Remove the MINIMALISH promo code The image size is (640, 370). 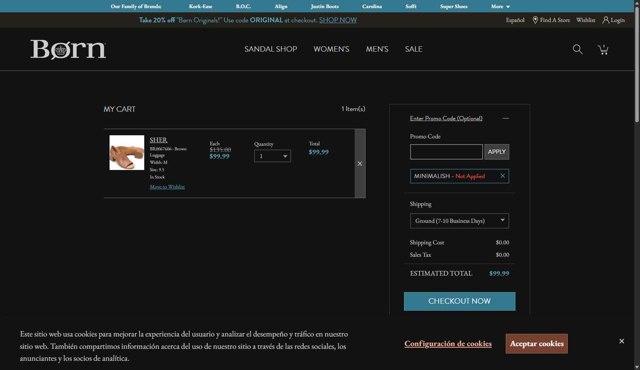[x=502, y=176]
